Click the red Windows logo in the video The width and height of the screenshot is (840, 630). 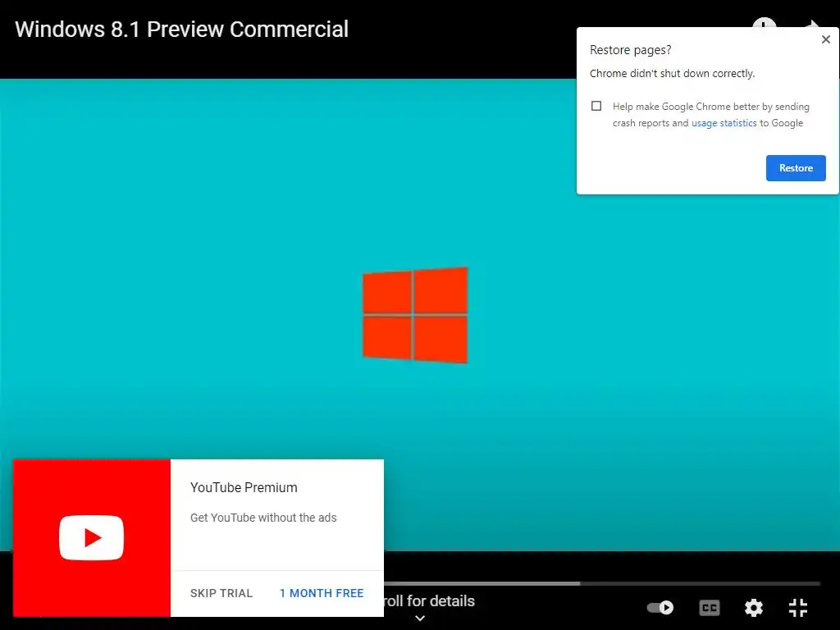[x=415, y=316]
